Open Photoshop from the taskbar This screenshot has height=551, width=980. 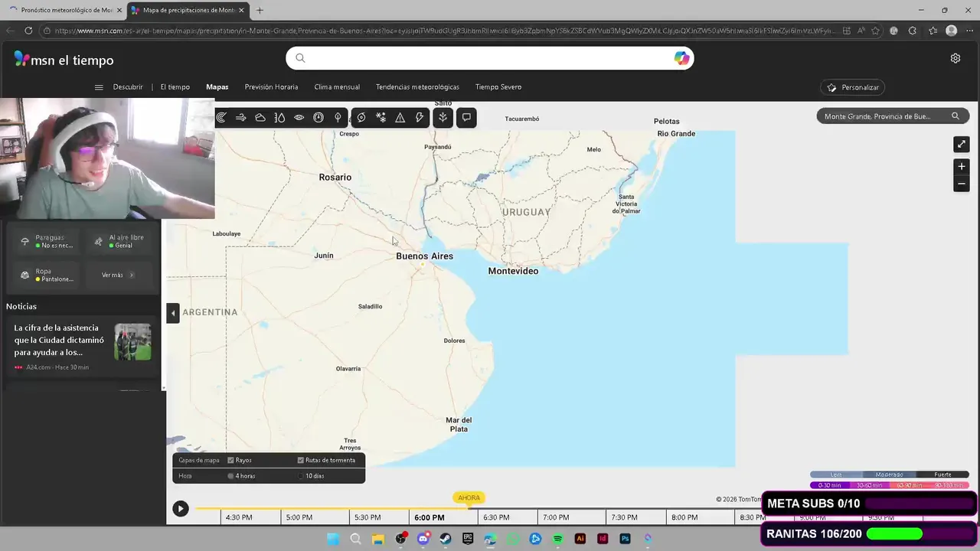coord(625,539)
